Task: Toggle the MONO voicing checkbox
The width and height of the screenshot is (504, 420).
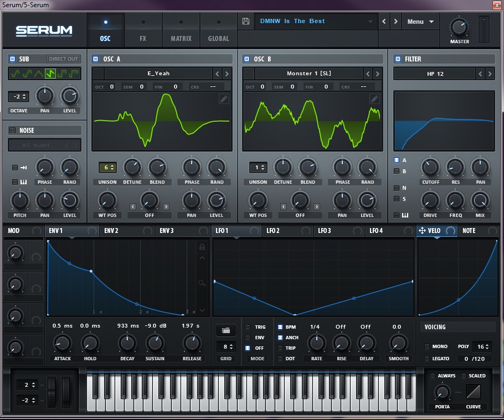Action: 427,346
